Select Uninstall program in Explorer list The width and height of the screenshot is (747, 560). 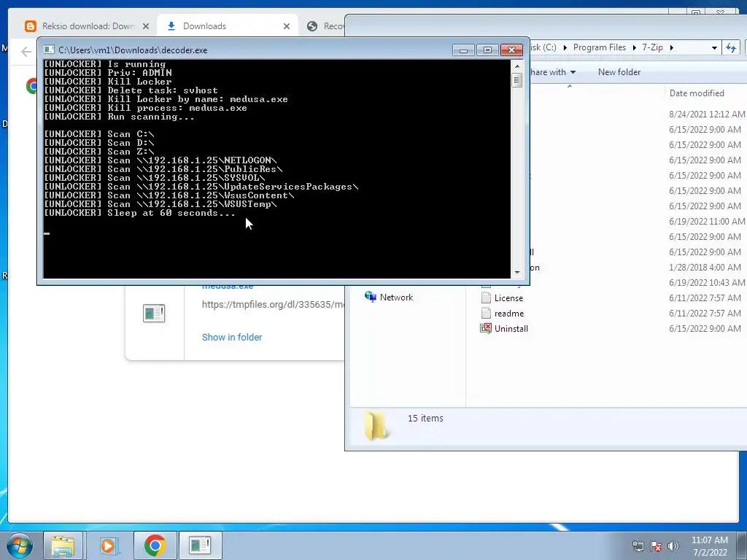click(x=511, y=329)
